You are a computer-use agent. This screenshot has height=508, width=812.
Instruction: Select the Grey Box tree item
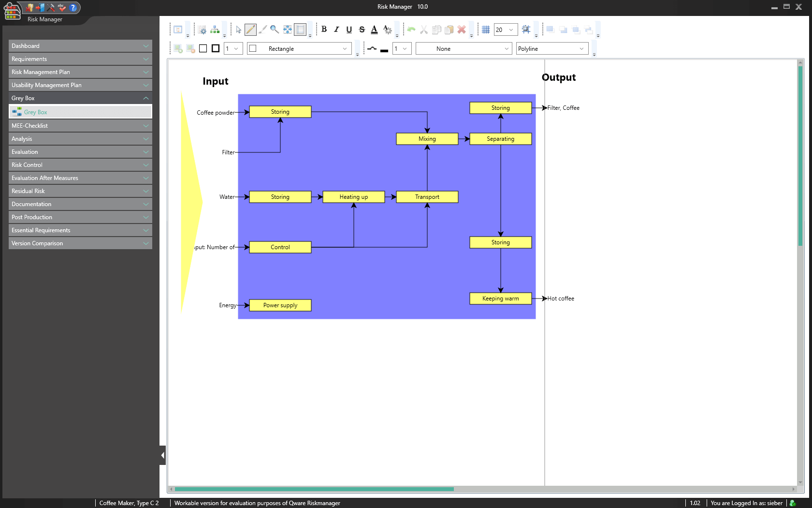point(36,112)
